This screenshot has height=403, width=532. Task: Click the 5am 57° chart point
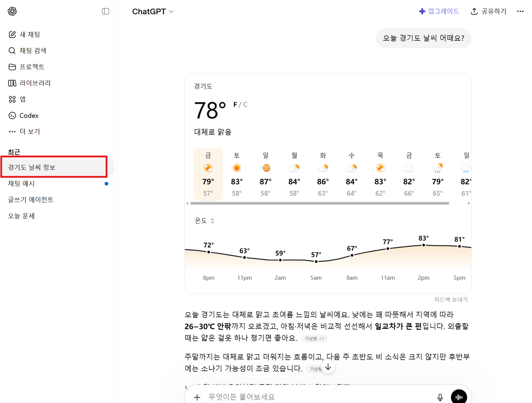[316, 262]
